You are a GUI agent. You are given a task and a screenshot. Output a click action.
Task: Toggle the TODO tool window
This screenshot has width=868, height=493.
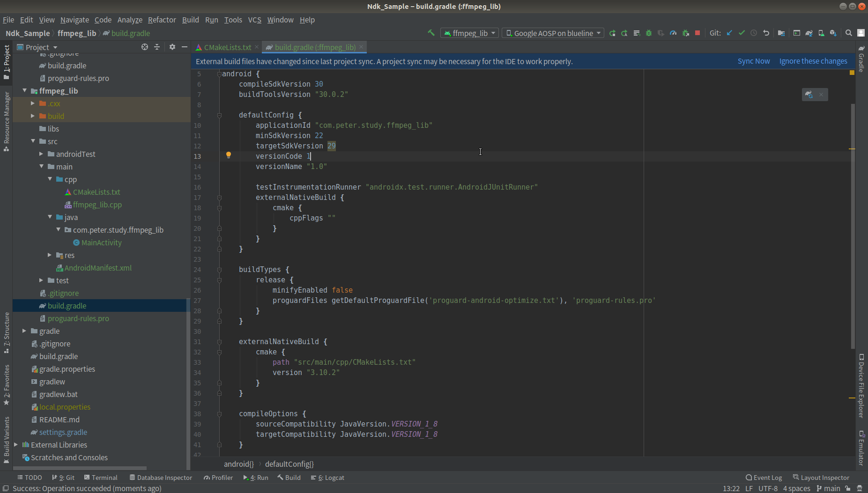(30, 477)
